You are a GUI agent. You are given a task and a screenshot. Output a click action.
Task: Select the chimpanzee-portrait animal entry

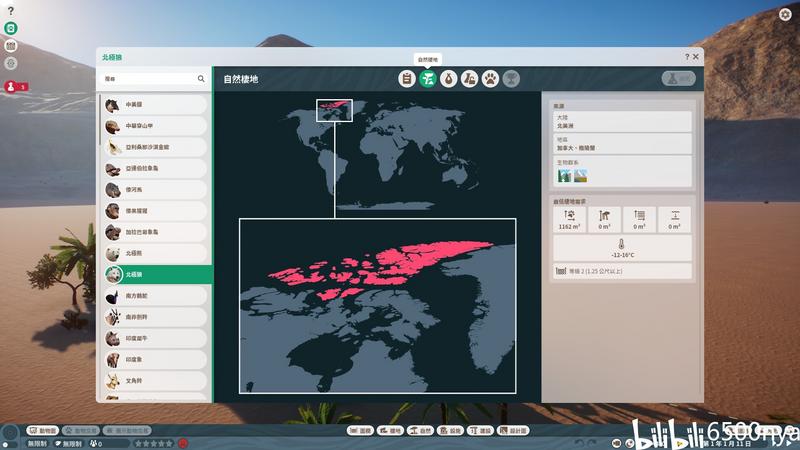(x=156, y=211)
